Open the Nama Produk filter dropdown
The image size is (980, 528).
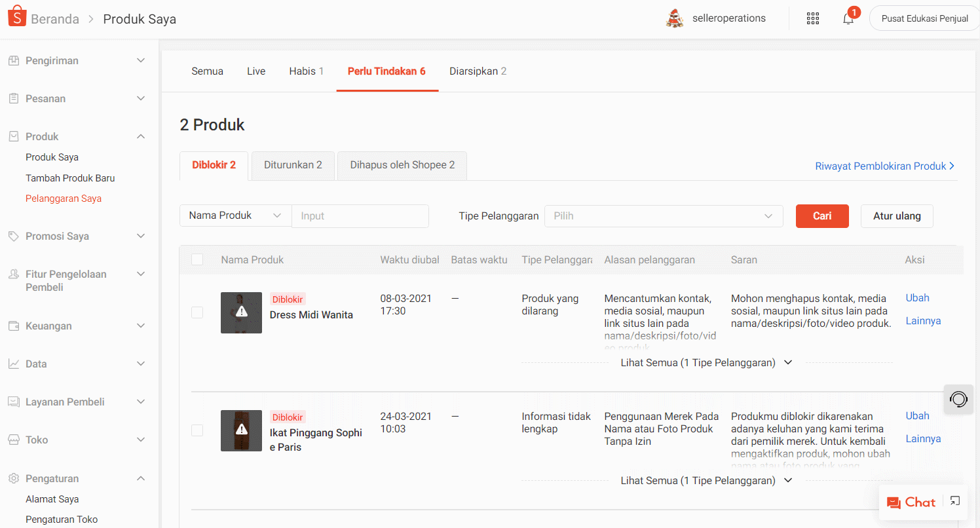(235, 215)
